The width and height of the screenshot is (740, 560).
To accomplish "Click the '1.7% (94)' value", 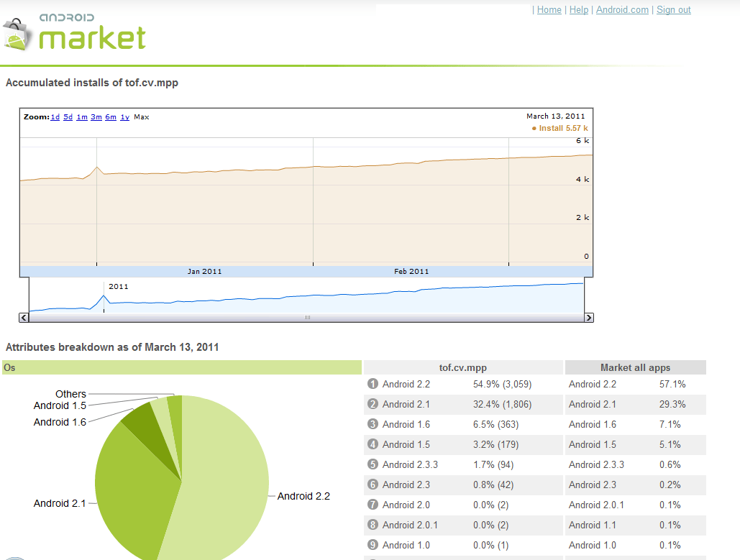I will click(493, 464).
